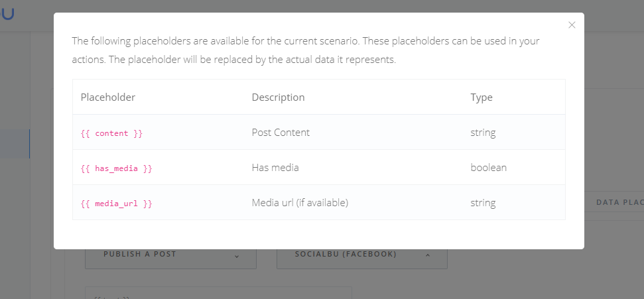The image size is (644, 299).
Task: Click the text field below the dropdowns
Action: (x=218, y=293)
